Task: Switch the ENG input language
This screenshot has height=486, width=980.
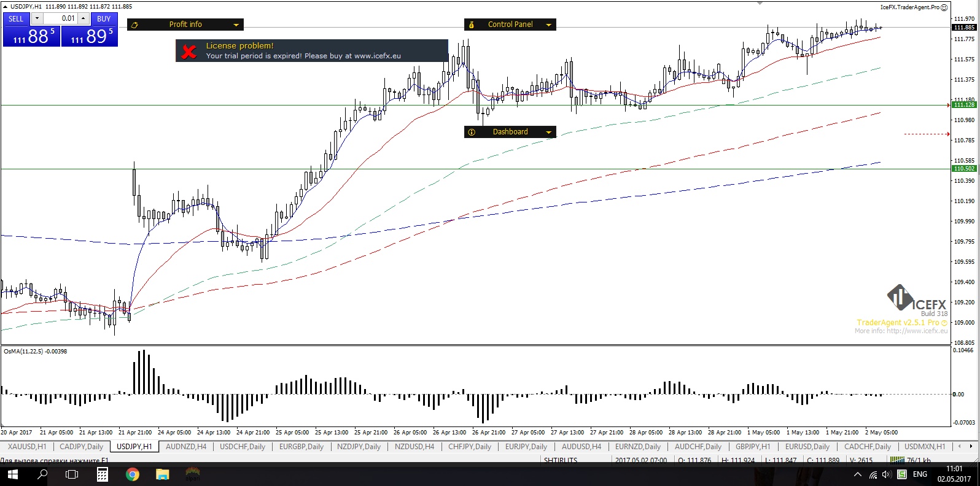Action: [920, 474]
